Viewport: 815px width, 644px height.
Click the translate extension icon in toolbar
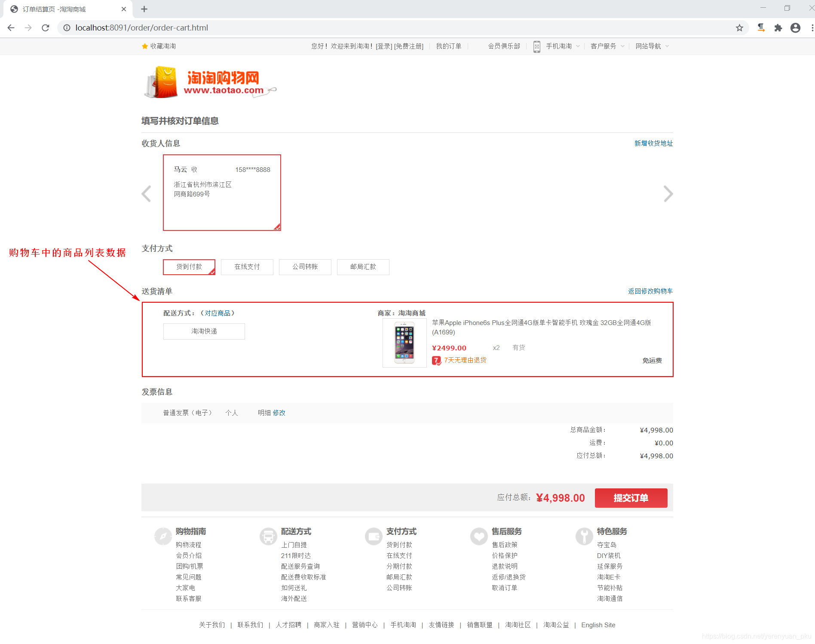click(761, 28)
